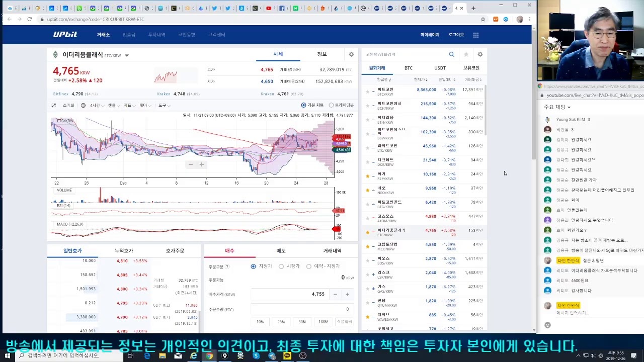Open 누적호가 order book tab

pos(124,250)
